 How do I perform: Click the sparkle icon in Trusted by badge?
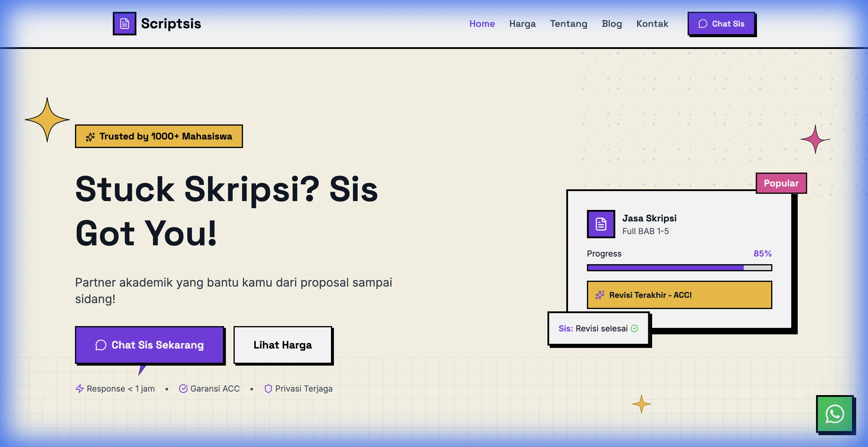[x=90, y=136]
